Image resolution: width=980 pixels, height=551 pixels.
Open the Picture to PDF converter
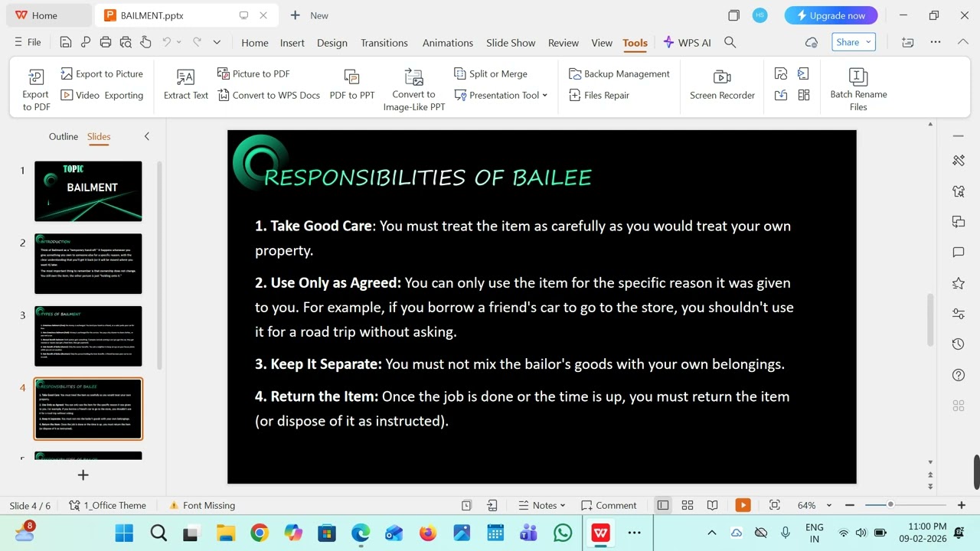253,73
